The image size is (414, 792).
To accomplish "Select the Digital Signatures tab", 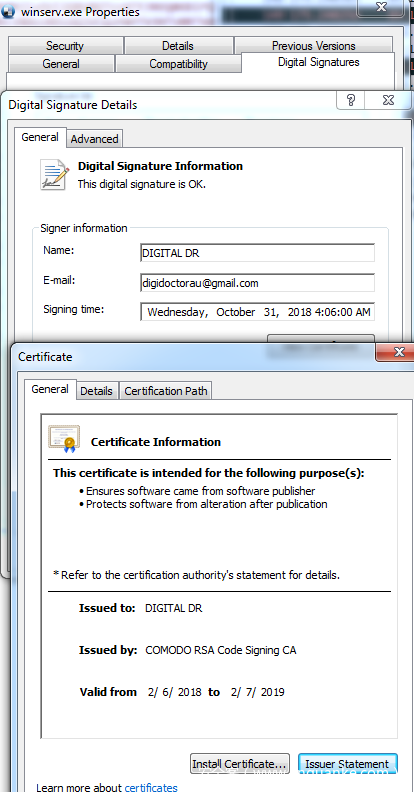I will (319, 62).
